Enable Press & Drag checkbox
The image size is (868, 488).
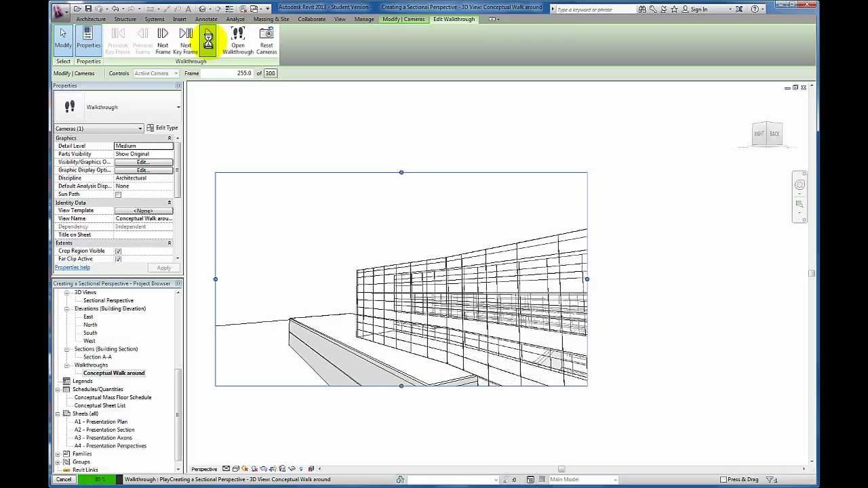pos(724,479)
